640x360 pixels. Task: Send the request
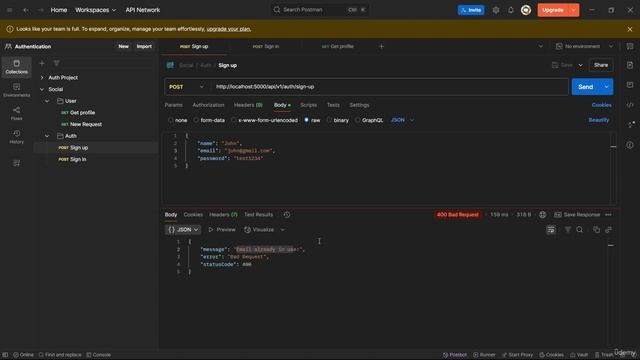pos(585,87)
